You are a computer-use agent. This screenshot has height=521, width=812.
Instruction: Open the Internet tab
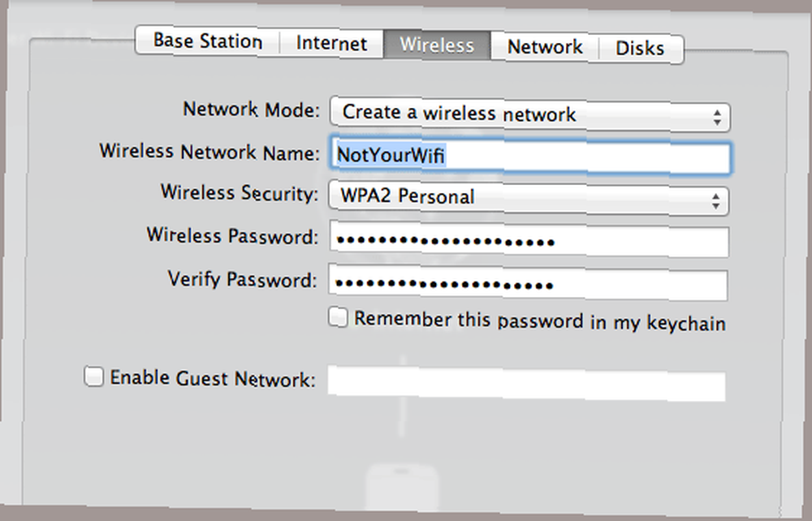(x=331, y=44)
